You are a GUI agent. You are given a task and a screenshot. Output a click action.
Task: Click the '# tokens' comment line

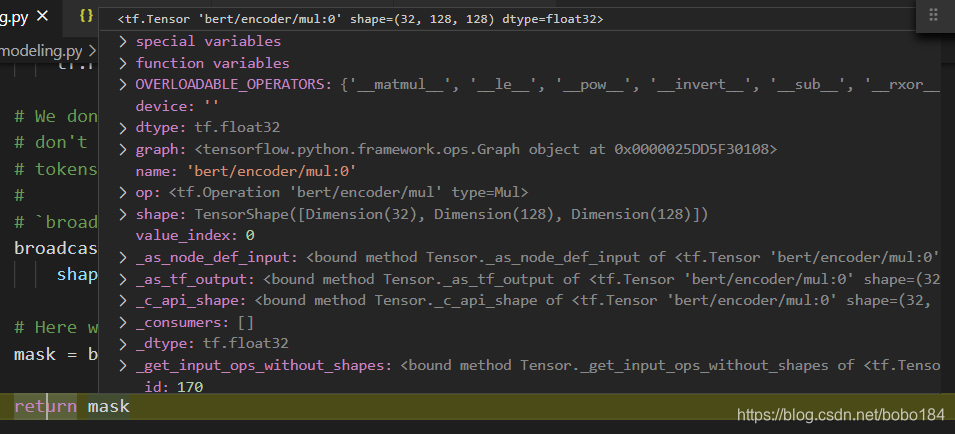[56, 169]
